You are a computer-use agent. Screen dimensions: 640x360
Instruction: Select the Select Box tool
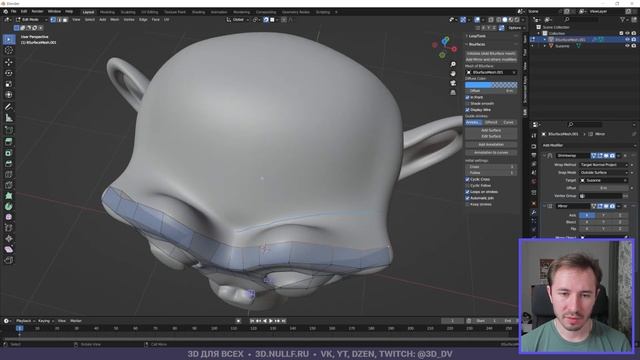(9, 40)
